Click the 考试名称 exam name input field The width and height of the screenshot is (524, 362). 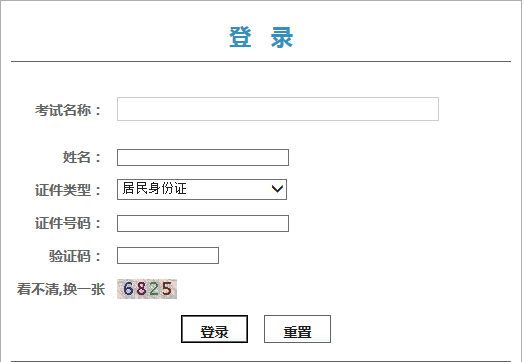(278, 109)
